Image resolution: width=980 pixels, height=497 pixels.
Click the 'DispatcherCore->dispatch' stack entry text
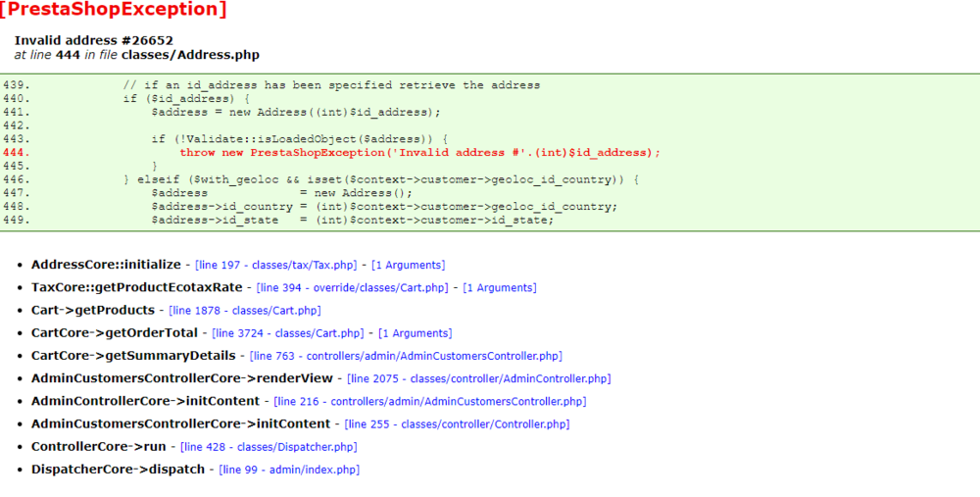(x=119, y=470)
